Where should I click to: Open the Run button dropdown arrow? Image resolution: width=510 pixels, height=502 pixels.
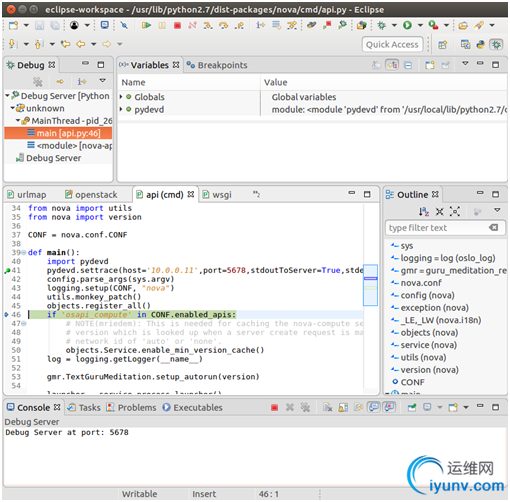pyautogui.click(x=420, y=25)
